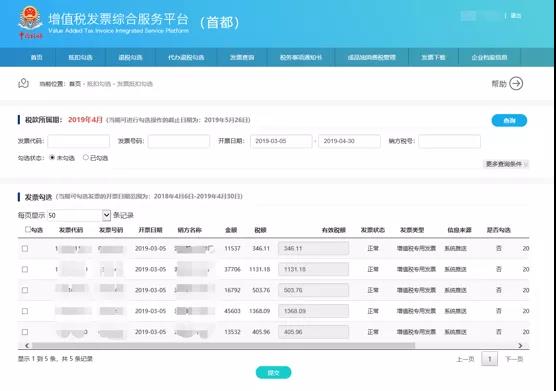Click the 帮助 arrow circle icon
This screenshot has width=556, height=391.
click(516, 84)
